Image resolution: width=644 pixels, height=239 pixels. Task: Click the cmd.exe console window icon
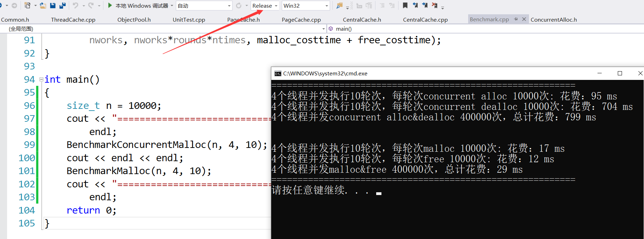278,73
